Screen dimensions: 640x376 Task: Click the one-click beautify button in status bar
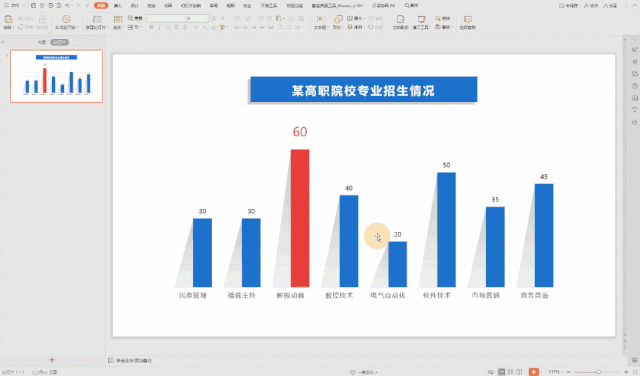coord(363,372)
